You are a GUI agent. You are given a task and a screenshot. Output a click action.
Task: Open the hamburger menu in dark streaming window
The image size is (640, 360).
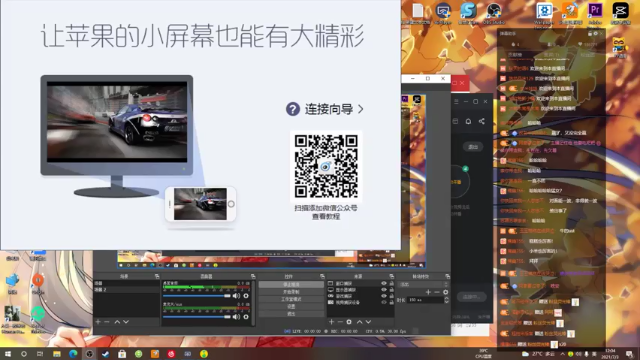[x=456, y=101]
